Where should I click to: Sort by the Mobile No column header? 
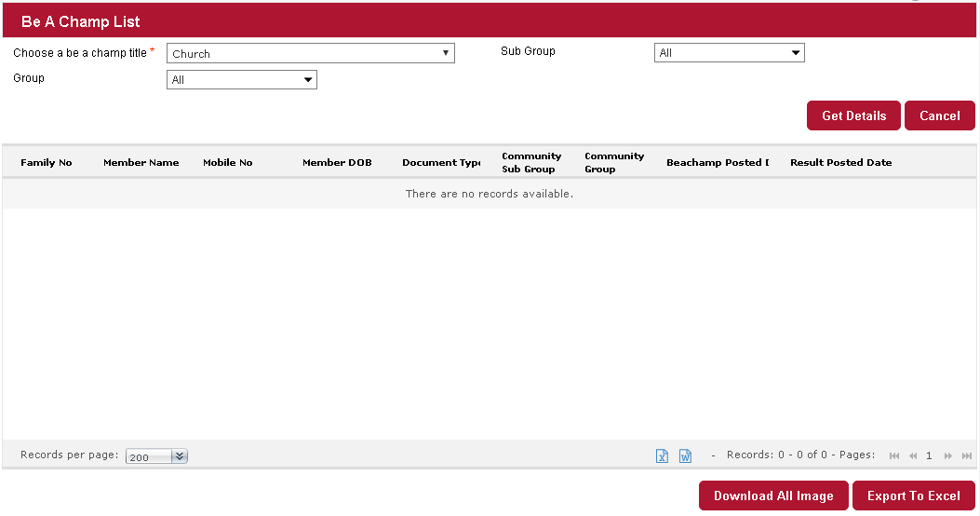[228, 163]
